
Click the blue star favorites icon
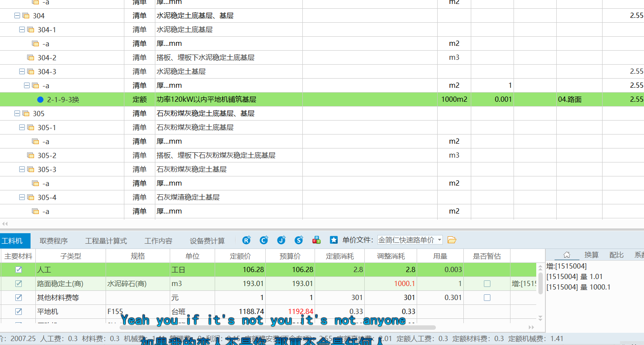tap(334, 240)
